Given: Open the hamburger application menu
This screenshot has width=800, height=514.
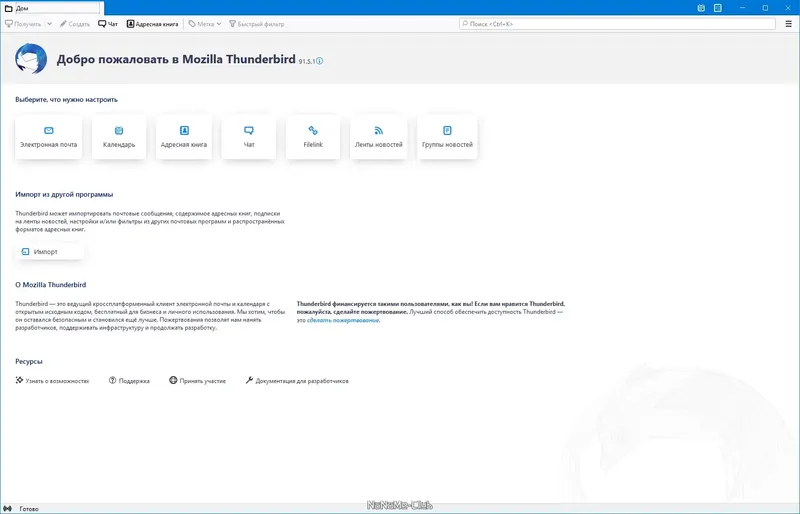Looking at the screenshot, I should coord(788,24).
